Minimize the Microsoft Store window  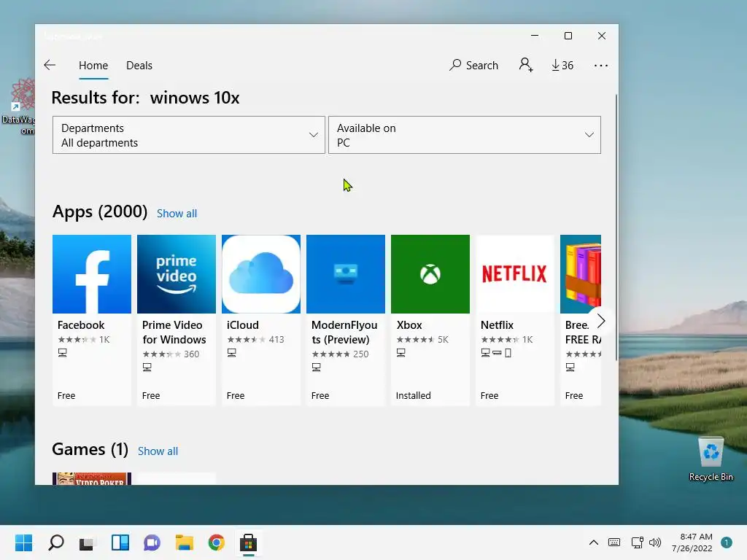(535, 36)
